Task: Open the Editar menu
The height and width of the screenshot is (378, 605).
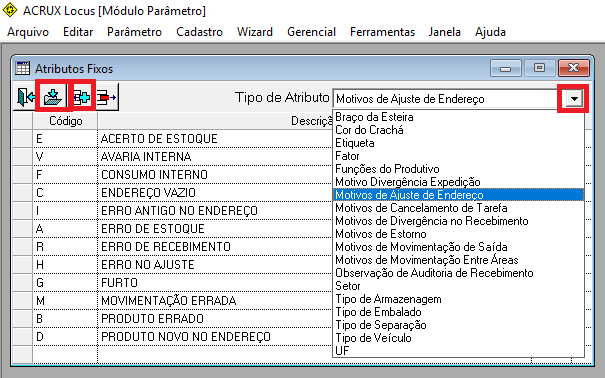Action: [78, 32]
